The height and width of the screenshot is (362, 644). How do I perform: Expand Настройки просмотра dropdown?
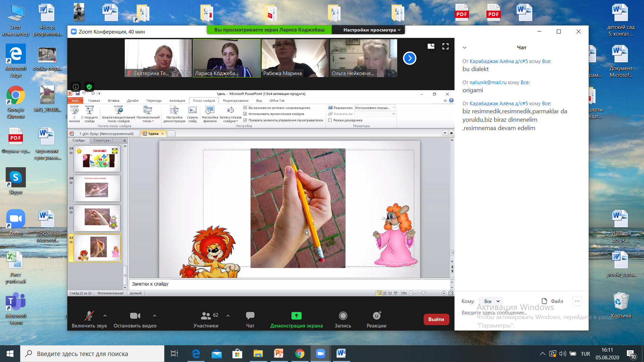click(x=372, y=30)
